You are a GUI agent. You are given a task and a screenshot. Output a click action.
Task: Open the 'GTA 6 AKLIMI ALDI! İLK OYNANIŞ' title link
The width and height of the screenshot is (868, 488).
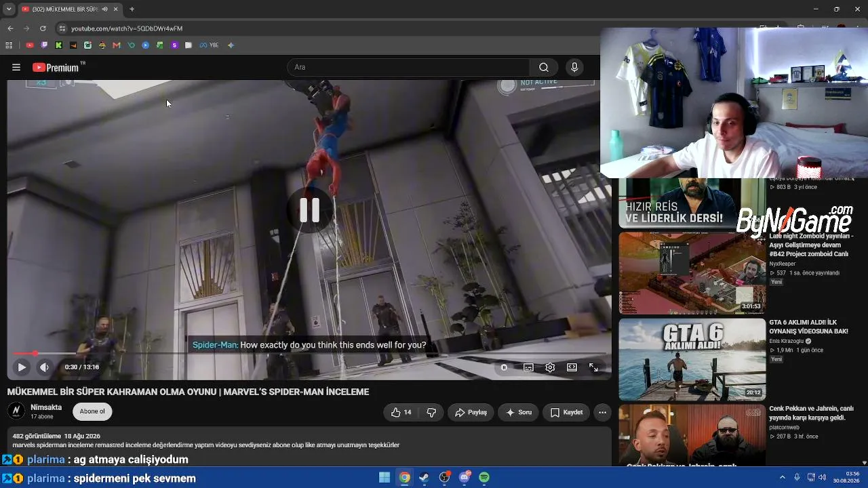coord(808,327)
